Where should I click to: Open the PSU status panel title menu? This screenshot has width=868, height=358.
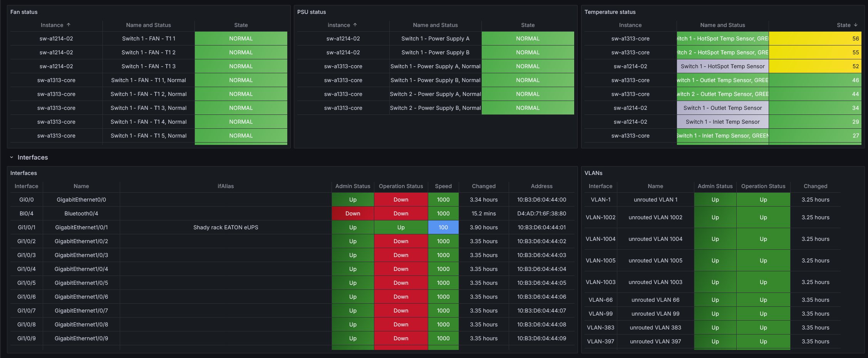311,12
